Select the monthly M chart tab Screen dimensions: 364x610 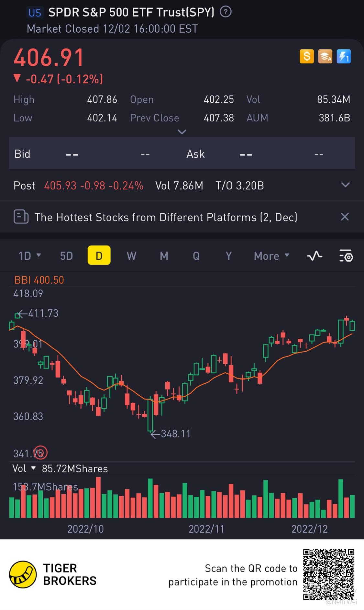pyautogui.click(x=164, y=256)
